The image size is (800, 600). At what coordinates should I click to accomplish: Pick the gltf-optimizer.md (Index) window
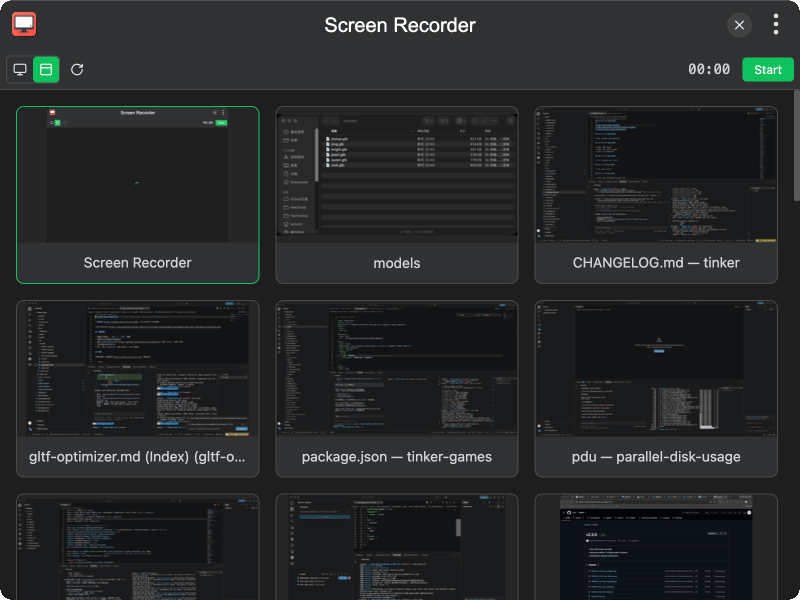pyautogui.click(x=138, y=389)
